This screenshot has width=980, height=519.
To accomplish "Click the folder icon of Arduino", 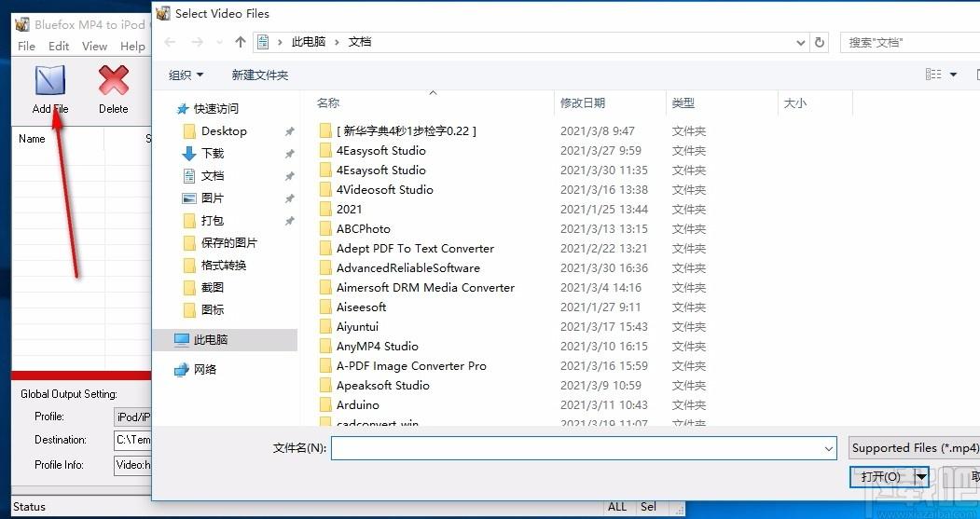I will 325,404.
